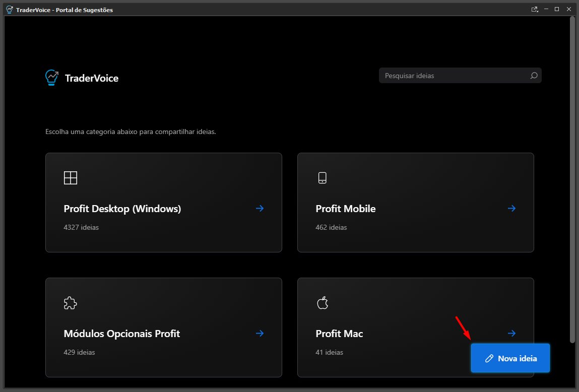
Task: Select the Módulos Opcionais Profit category title
Action: click(x=122, y=334)
